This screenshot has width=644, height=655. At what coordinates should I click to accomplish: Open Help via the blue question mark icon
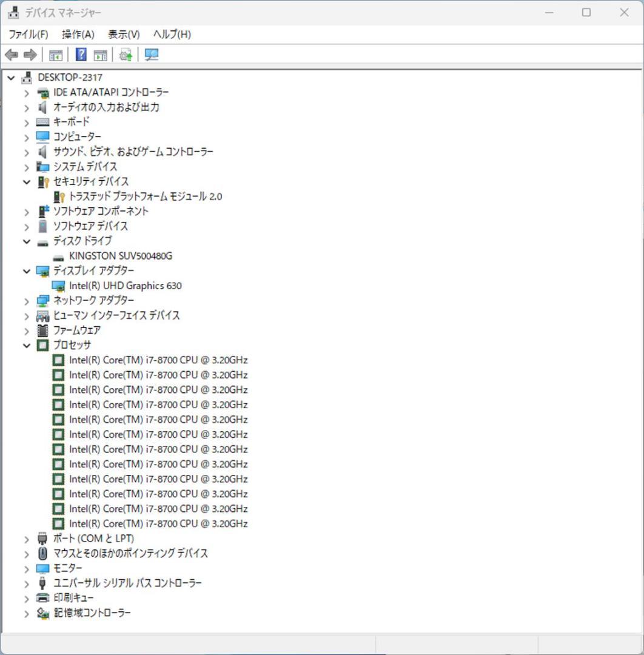(79, 55)
